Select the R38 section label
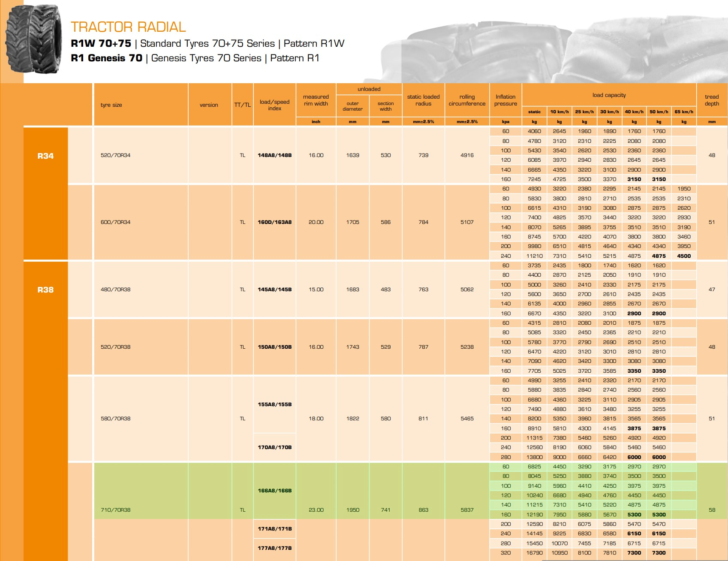This screenshot has height=561, width=728. pyautogui.click(x=45, y=290)
